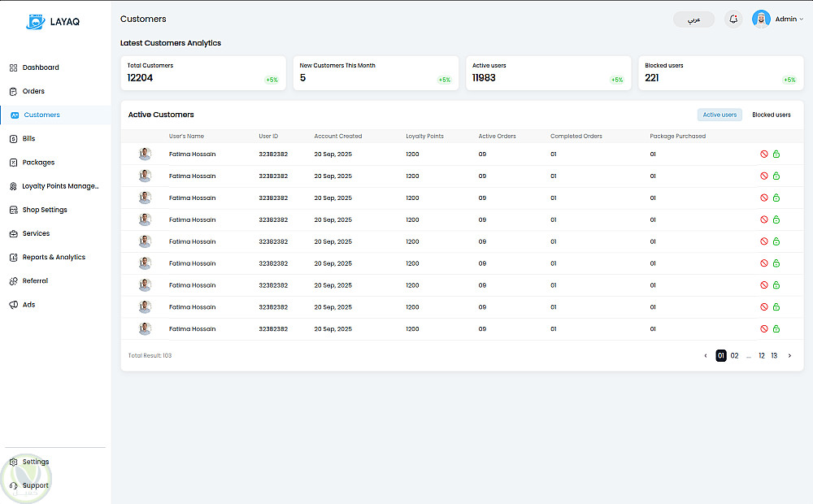Open the Services briefcase icon
Viewport: 813px width, 504px height.
[x=14, y=234]
